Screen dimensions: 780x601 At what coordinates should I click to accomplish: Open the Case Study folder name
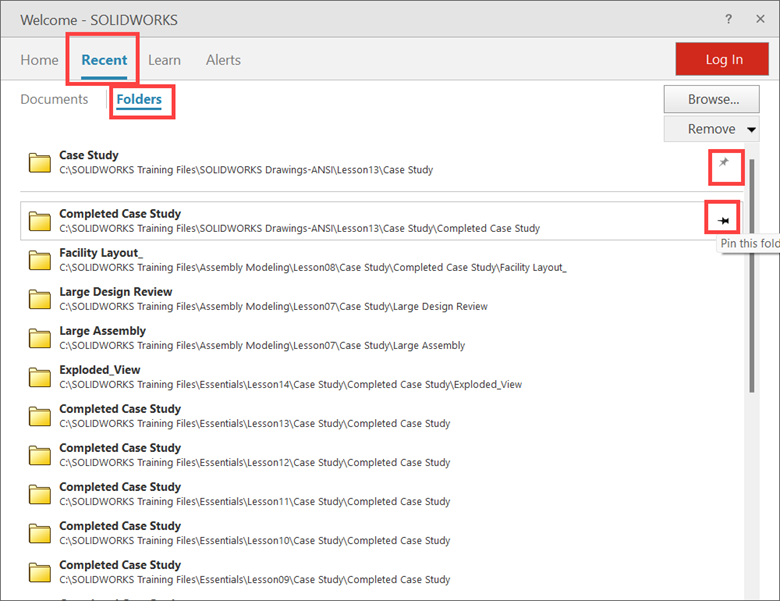coord(89,155)
